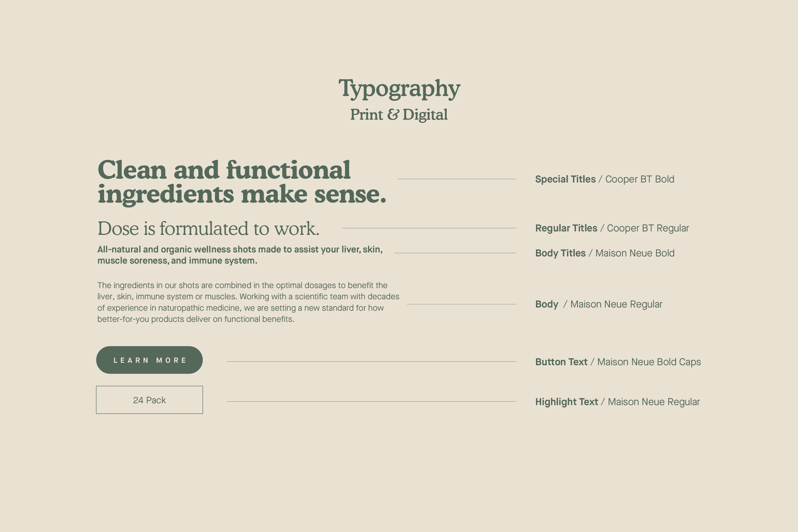Screen dimensions: 798x532
Task: Click the Button Text label
Action: (561, 362)
